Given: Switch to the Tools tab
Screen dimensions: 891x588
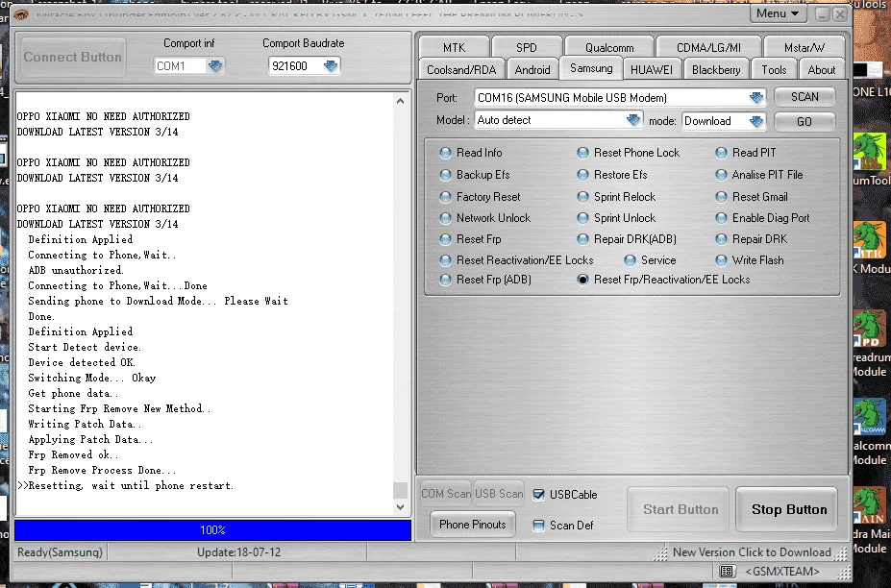Looking at the screenshot, I should tap(774, 70).
